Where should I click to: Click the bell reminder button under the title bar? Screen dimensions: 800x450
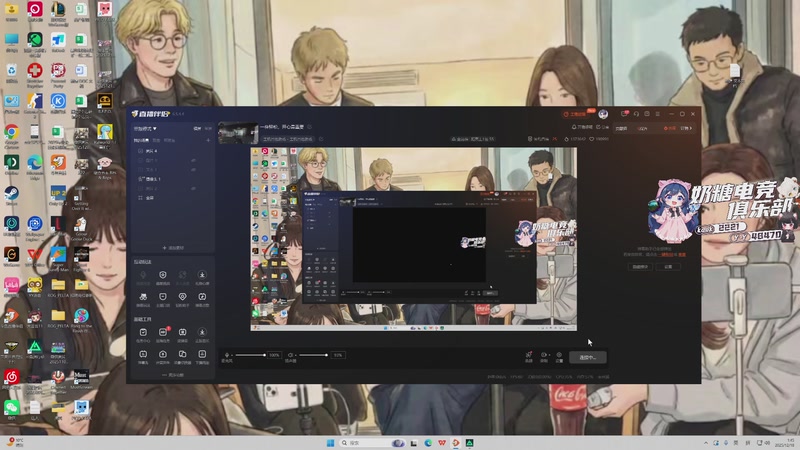click(x=583, y=127)
